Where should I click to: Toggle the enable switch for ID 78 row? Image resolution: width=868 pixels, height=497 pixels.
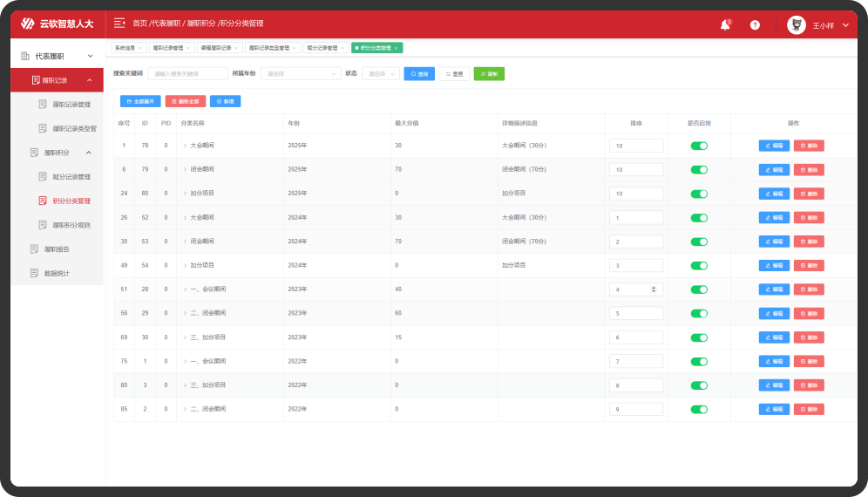click(699, 146)
